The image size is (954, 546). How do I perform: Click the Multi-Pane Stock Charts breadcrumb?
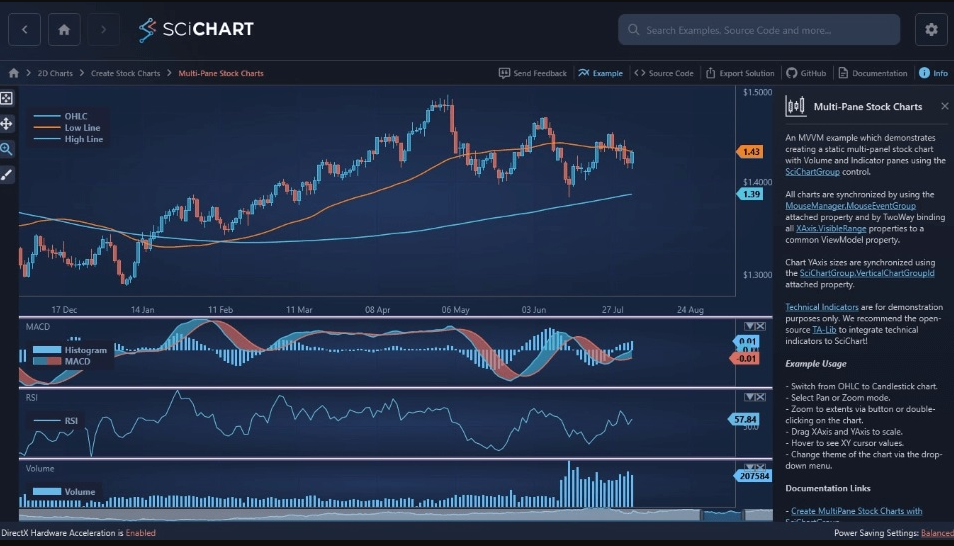point(221,73)
